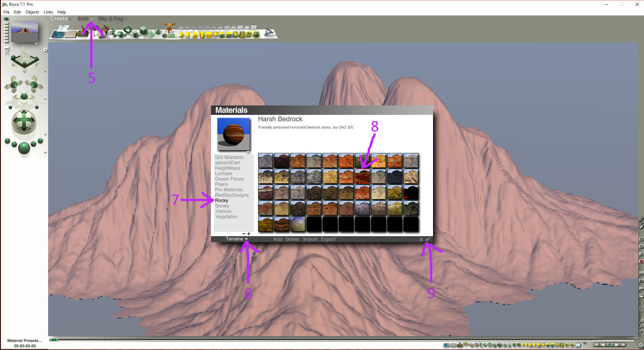Click Delete in the Materials dialog
The height and width of the screenshot is (350, 644).
pos(292,239)
